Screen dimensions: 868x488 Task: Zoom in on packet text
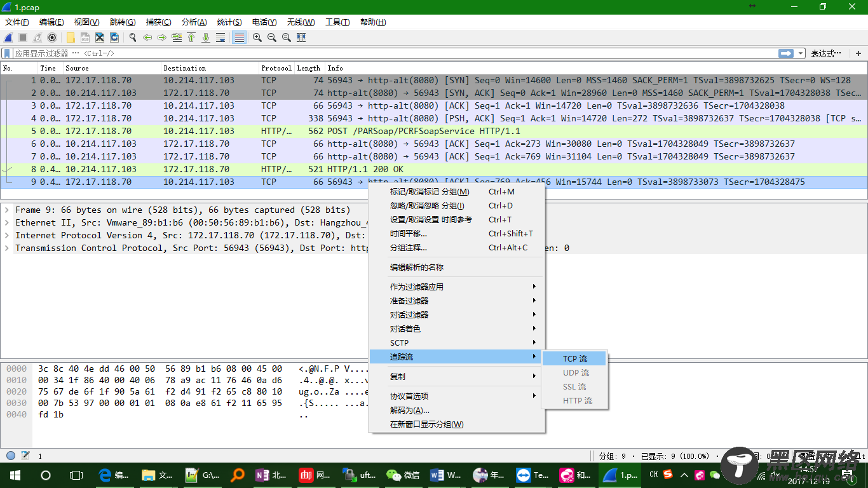[257, 37]
